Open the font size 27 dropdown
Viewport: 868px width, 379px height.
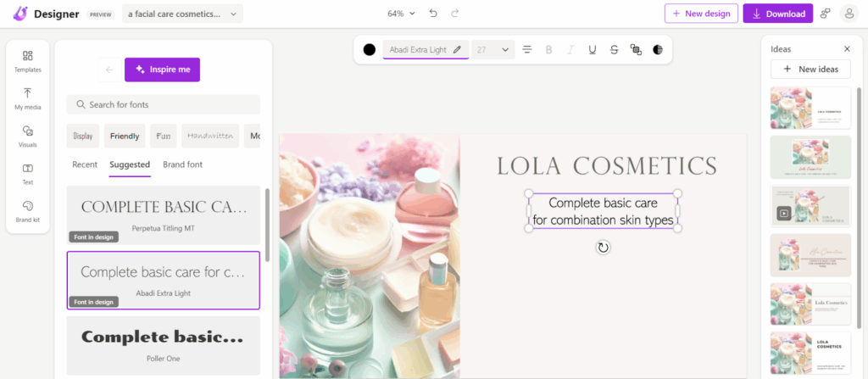(493, 50)
